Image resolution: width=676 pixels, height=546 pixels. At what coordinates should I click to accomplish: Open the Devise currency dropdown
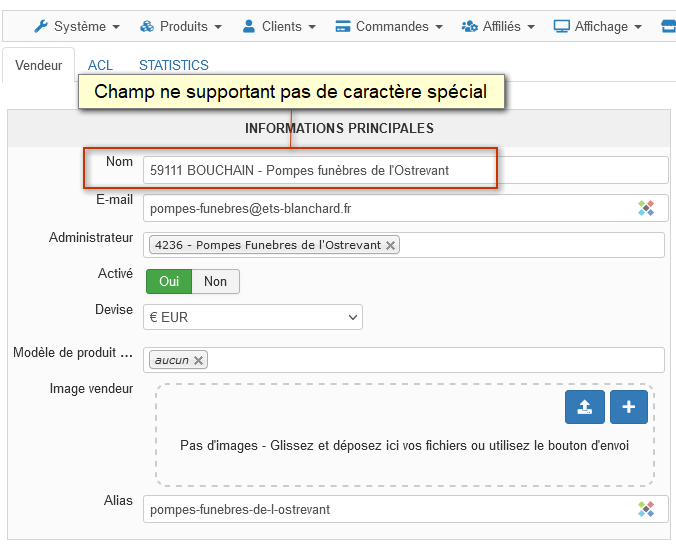(254, 317)
